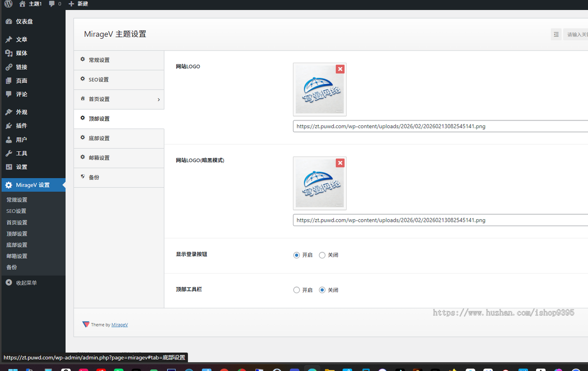Click the 网站LOGO preview thumbnail
This screenshot has width=588, height=371.
click(319, 90)
